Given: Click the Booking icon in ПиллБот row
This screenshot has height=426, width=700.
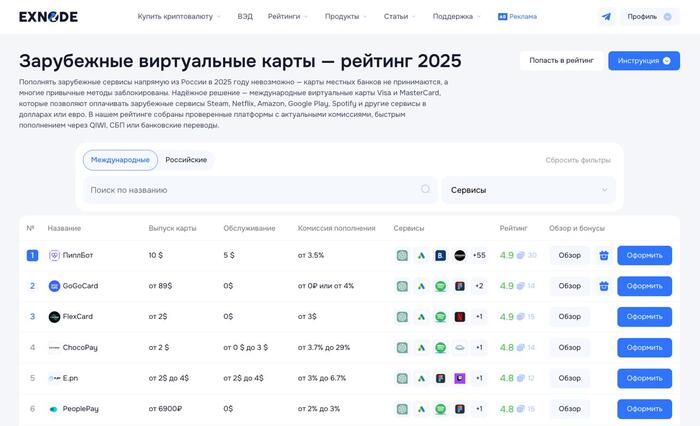Looking at the screenshot, I should point(441,255).
